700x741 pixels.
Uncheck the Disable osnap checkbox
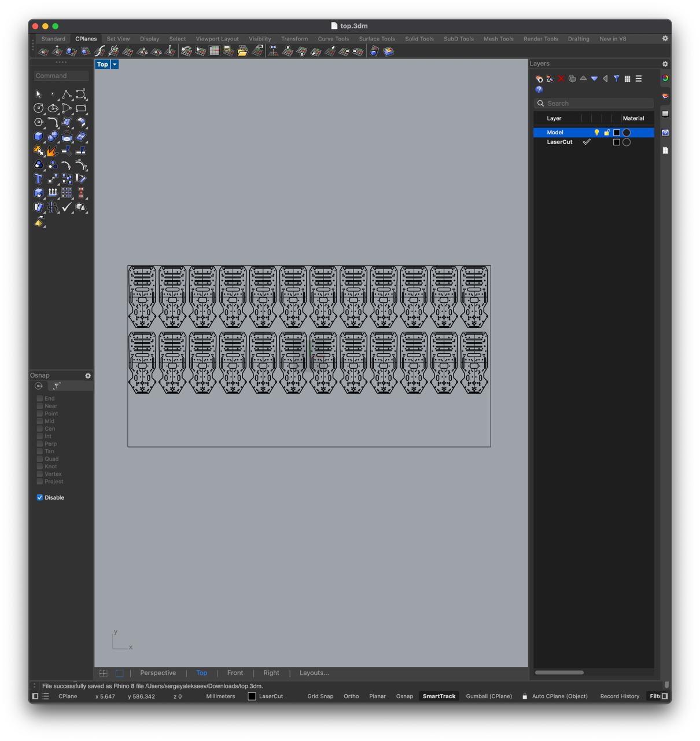click(40, 497)
